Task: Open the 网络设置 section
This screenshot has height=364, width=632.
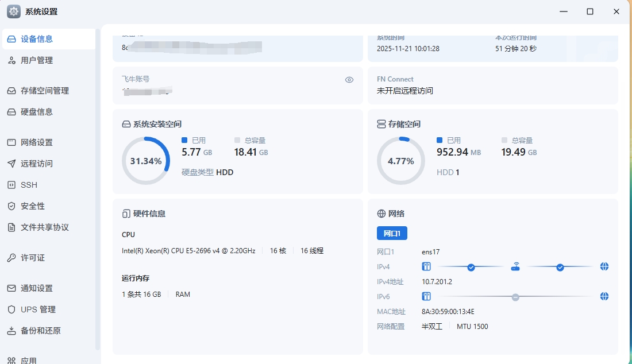Action: pos(38,142)
